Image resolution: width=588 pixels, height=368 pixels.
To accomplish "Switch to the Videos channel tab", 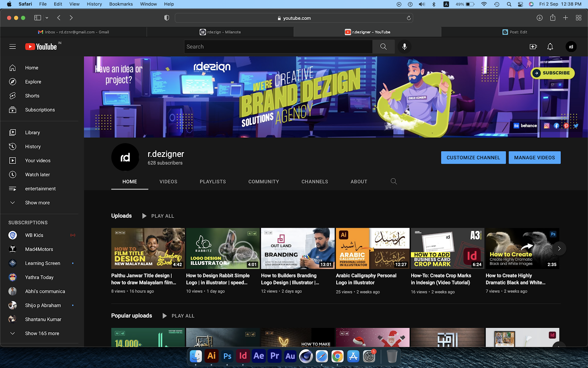I will [168, 182].
